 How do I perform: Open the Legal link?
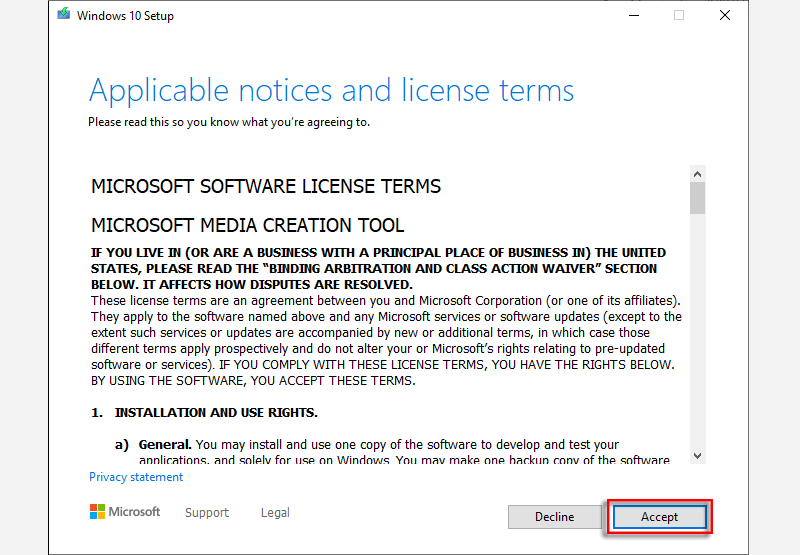pyautogui.click(x=275, y=512)
